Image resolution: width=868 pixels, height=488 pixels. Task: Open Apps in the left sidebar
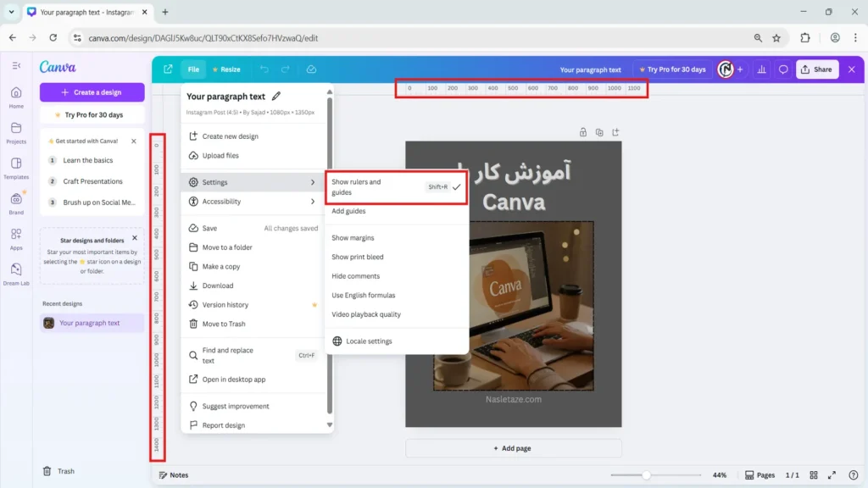point(16,239)
